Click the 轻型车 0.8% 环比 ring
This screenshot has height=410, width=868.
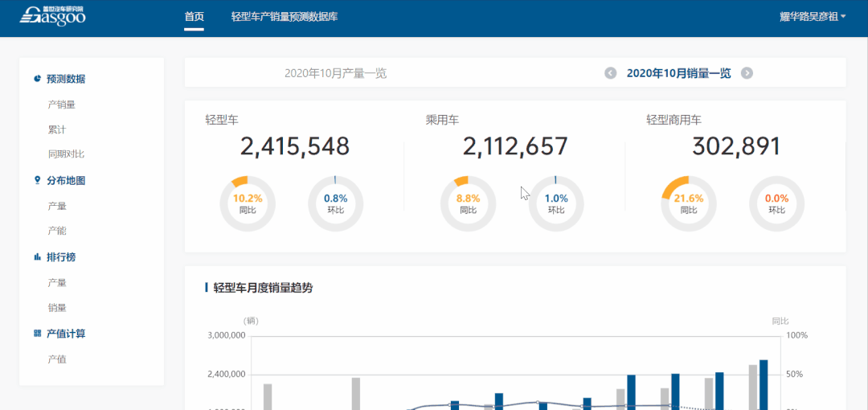[335, 204]
